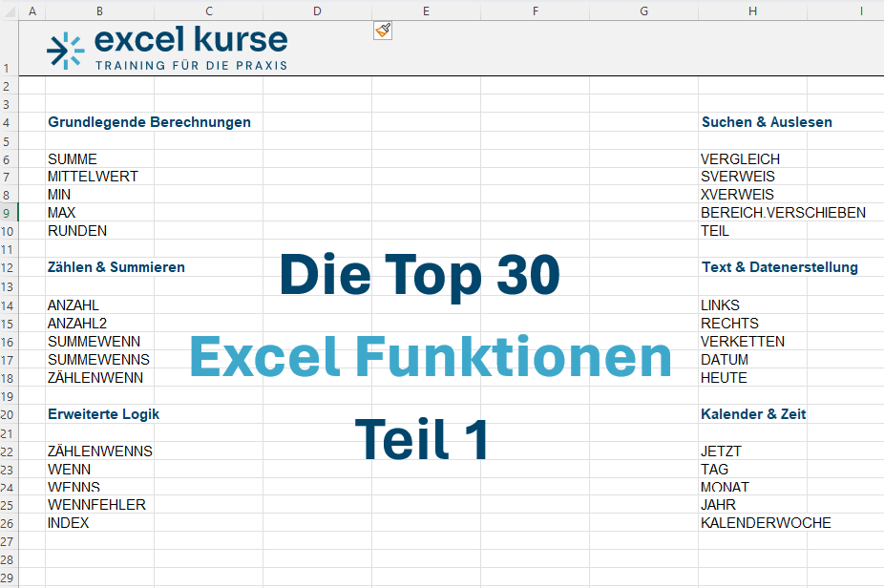
Task: Select the column E header
Action: [426, 10]
